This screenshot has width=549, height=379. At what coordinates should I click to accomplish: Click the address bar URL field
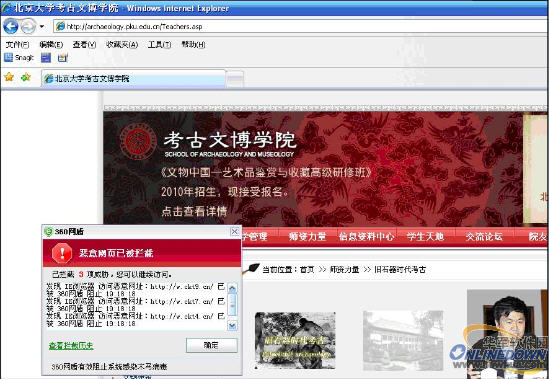[301, 27]
